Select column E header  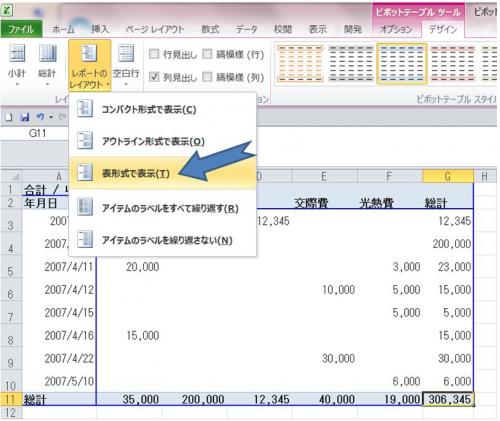[324, 176]
